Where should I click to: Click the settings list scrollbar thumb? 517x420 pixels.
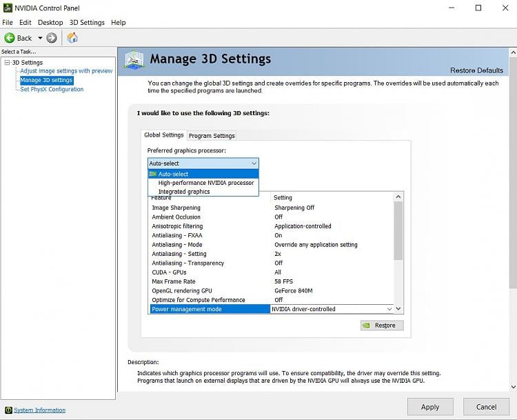398,230
